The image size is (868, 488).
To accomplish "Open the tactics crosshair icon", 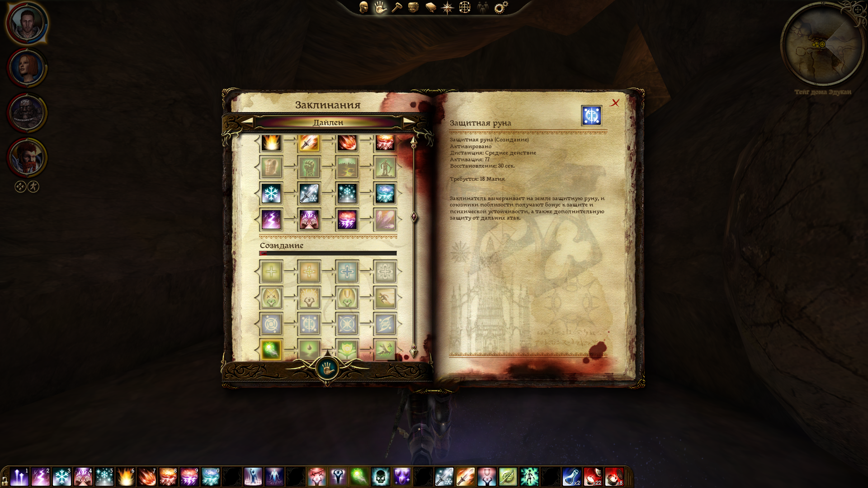I will (x=465, y=7).
